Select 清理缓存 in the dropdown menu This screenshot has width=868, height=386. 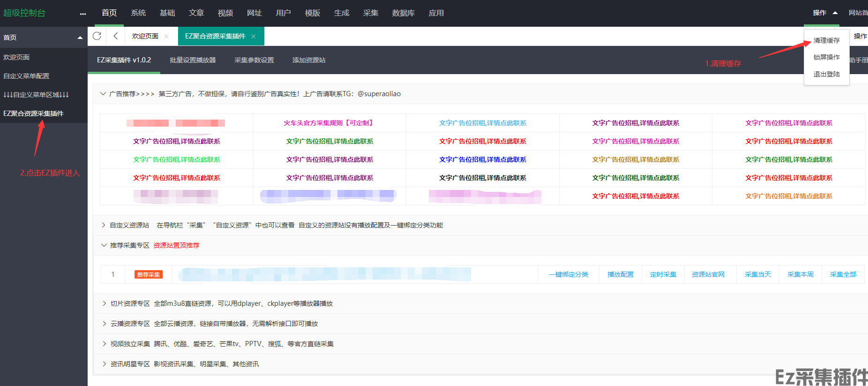point(827,40)
